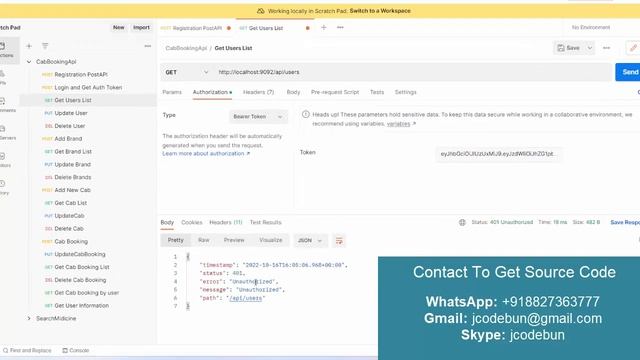Select the response Body tab
Image resolution: width=640 pixels, height=360 pixels.
click(x=167, y=222)
